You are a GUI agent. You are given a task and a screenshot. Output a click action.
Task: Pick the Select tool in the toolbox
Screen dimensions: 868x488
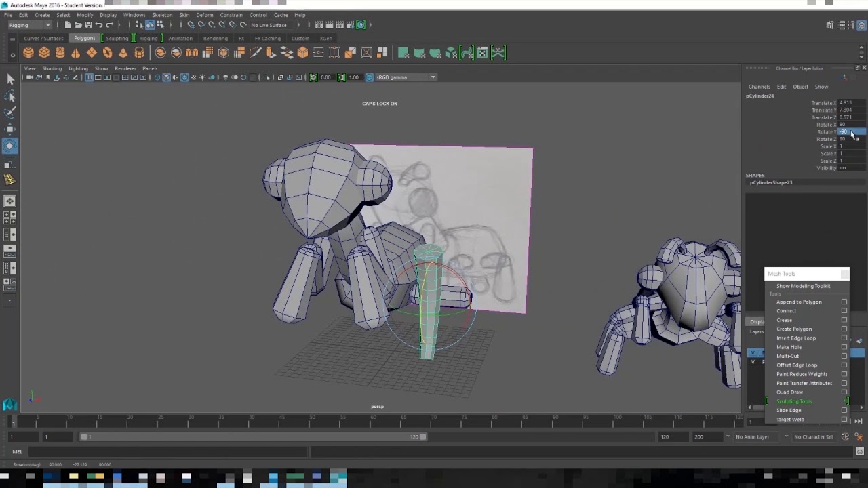coord(10,79)
